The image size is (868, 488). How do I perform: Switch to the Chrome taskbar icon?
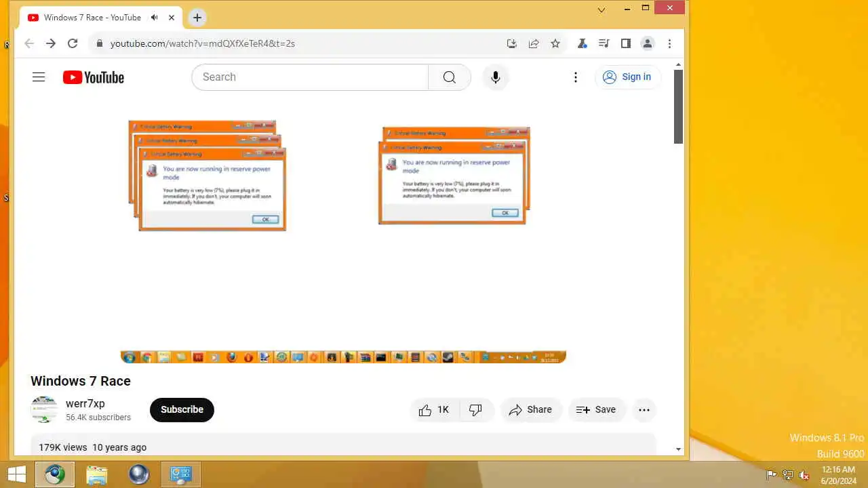pos(55,474)
